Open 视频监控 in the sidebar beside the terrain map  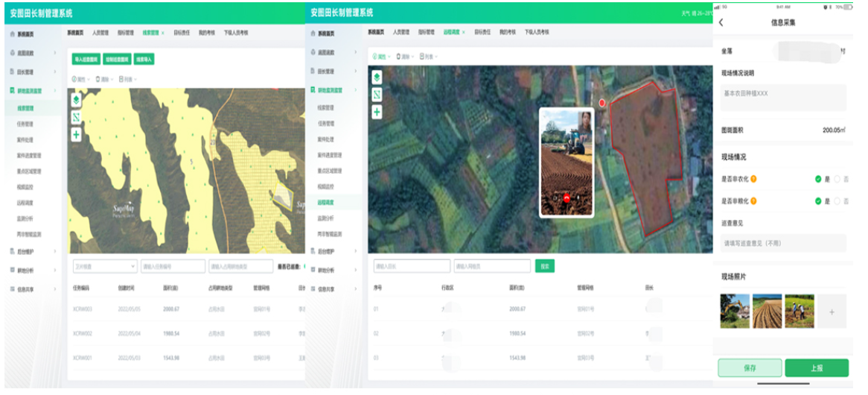[25, 188]
